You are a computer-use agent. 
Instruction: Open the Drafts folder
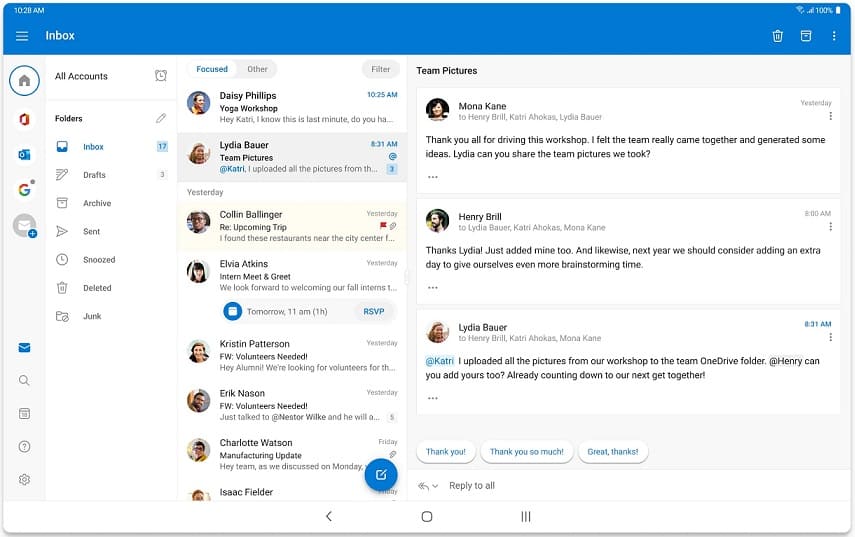(x=95, y=175)
